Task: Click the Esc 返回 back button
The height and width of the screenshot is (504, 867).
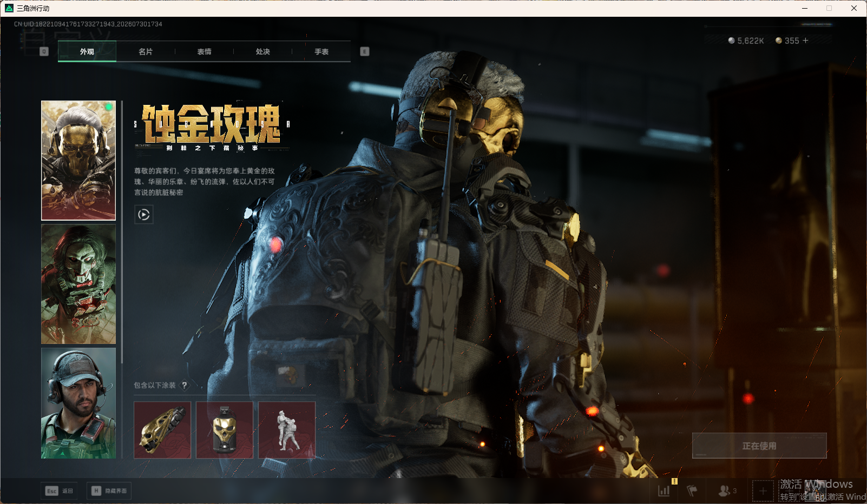Action: click(60, 490)
